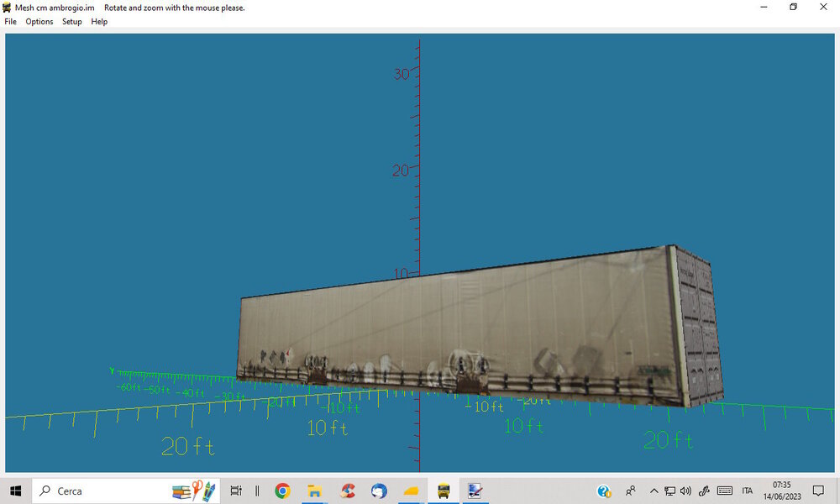840x504 pixels.
Task: Expand hidden system tray icons chevron
Action: click(x=654, y=491)
